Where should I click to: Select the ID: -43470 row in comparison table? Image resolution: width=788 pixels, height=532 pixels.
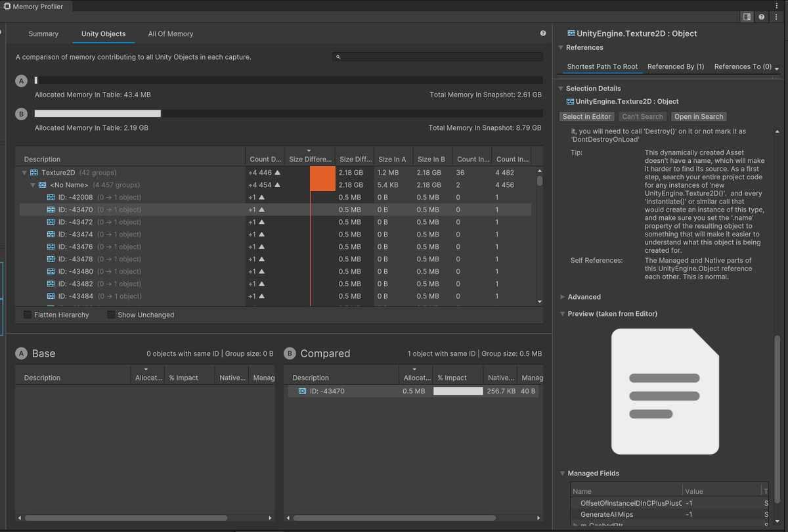[275, 210]
